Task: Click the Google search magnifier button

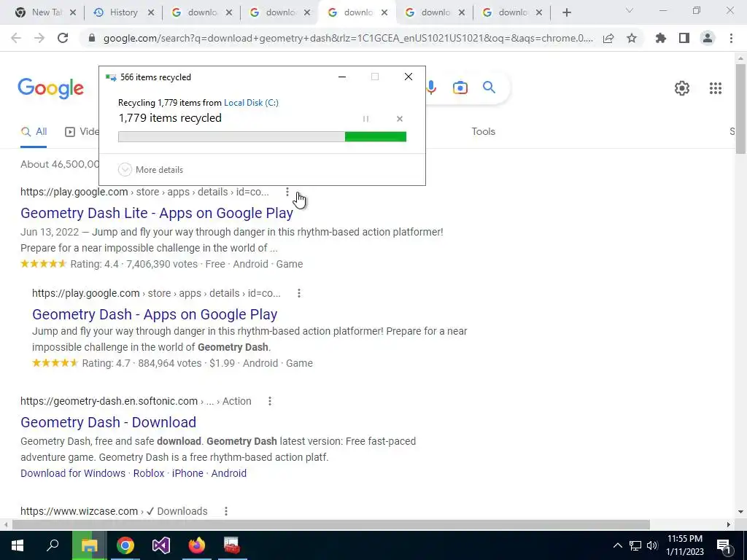Action: pyautogui.click(x=489, y=87)
